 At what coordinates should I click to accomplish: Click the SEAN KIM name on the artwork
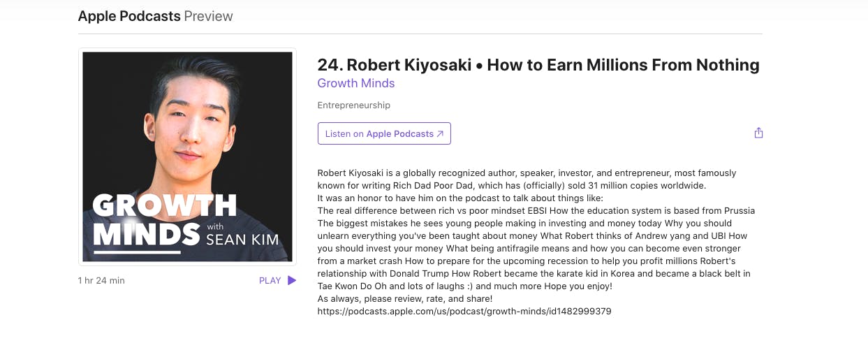coord(242,240)
